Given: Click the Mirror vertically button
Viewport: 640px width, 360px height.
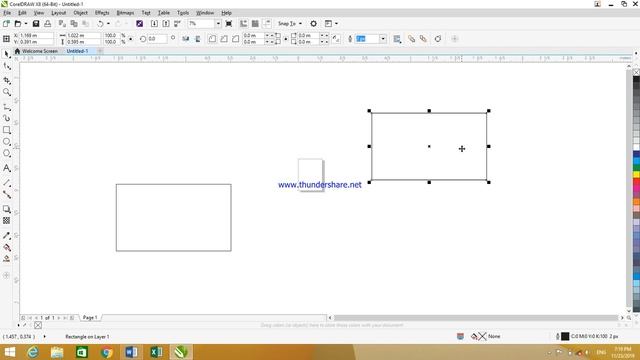Looking at the screenshot, I should coord(198,39).
